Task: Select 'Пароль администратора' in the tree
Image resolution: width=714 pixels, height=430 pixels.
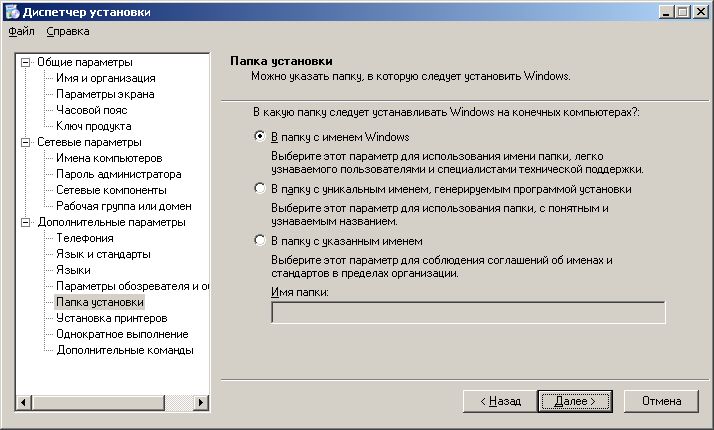Action: 118,174
